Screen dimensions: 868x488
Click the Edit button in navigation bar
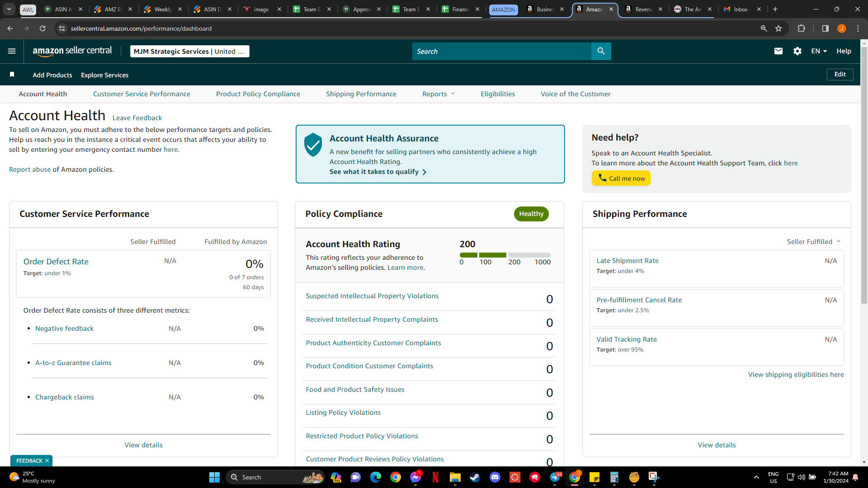(x=840, y=75)
